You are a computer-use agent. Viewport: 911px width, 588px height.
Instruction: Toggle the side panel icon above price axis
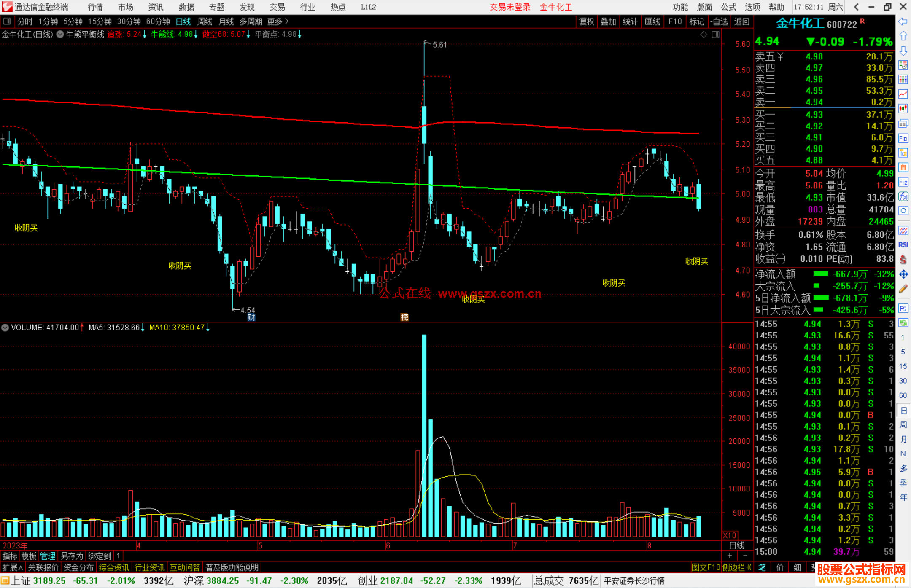715,35
